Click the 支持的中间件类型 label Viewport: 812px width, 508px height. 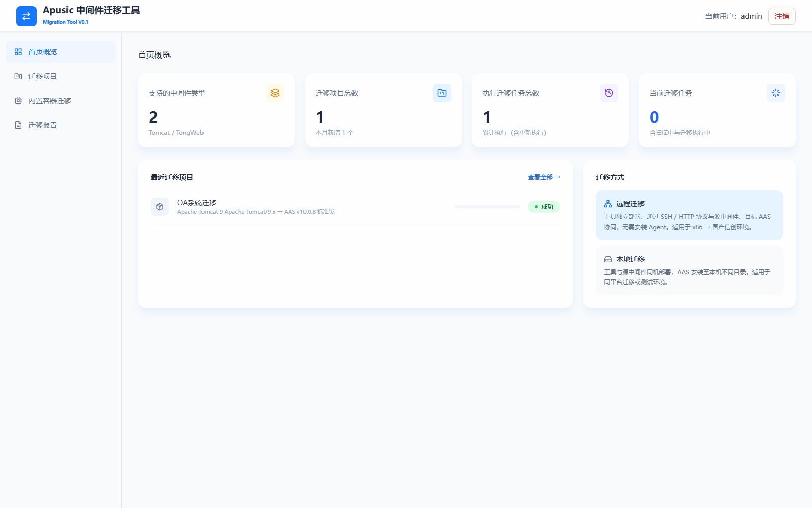pyautogui.click(x=177, y=93)
